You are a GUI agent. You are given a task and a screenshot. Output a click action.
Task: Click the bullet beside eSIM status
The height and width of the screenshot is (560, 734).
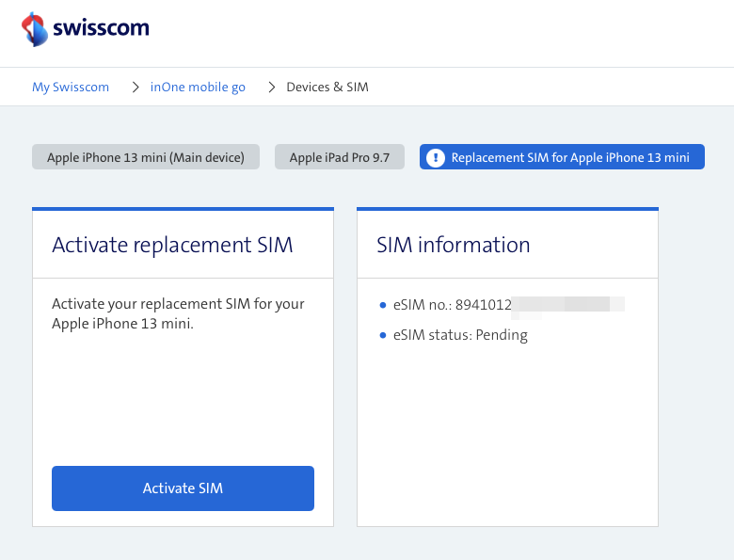pyautogui.click(x=383, y=335)
